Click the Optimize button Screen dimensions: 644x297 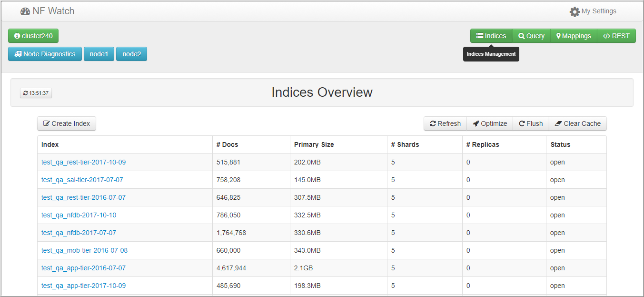pyautogui.click(x=490, y=123)
